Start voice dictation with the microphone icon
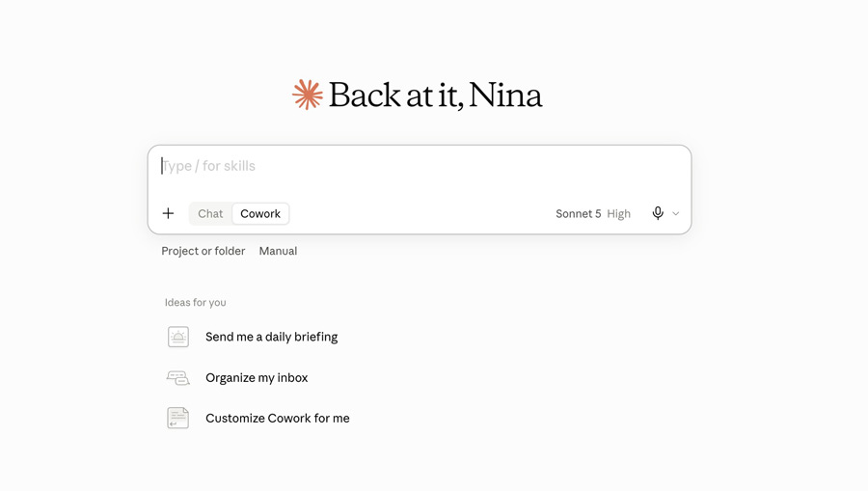868x491 pixels. coord(658,214)
